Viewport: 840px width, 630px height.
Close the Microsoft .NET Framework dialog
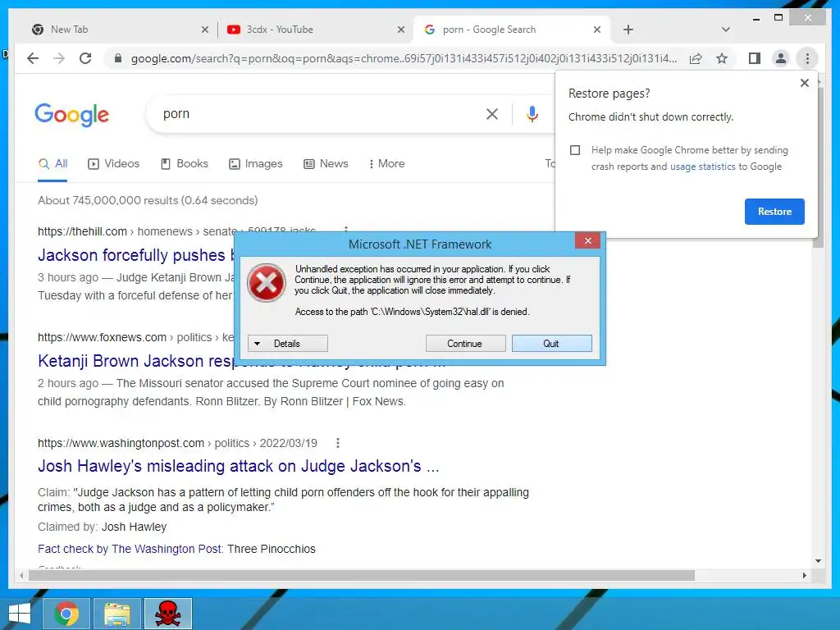[x=587, y=240]
